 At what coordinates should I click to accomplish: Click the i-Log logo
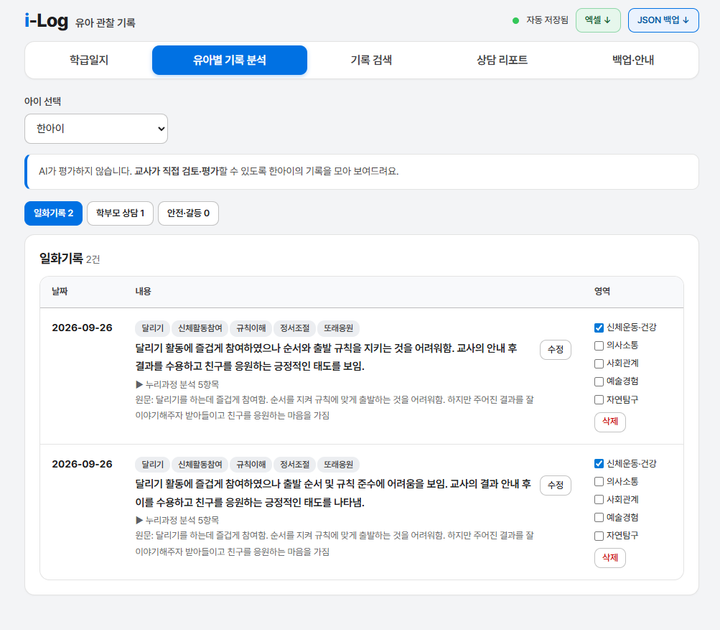pos(46,21)
